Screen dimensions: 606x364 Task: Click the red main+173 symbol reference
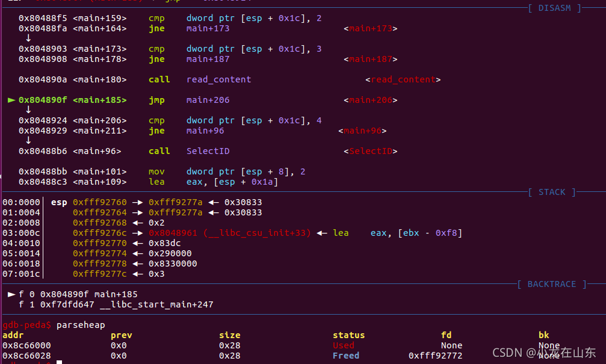(x=371, y=29)
